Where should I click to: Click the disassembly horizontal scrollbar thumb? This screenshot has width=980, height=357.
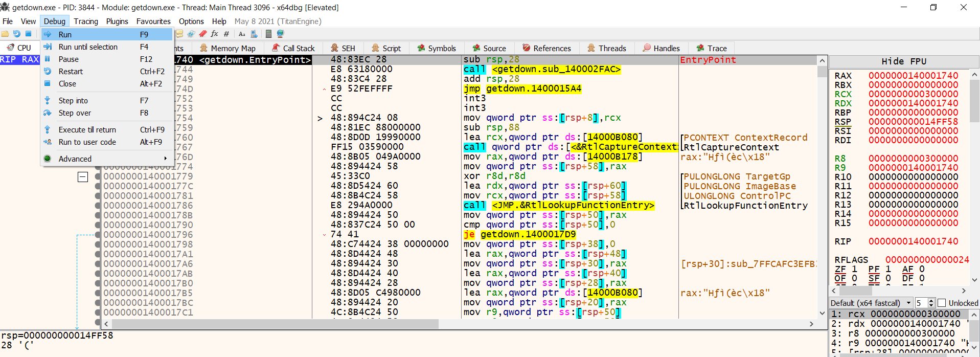tap(275, 324)
